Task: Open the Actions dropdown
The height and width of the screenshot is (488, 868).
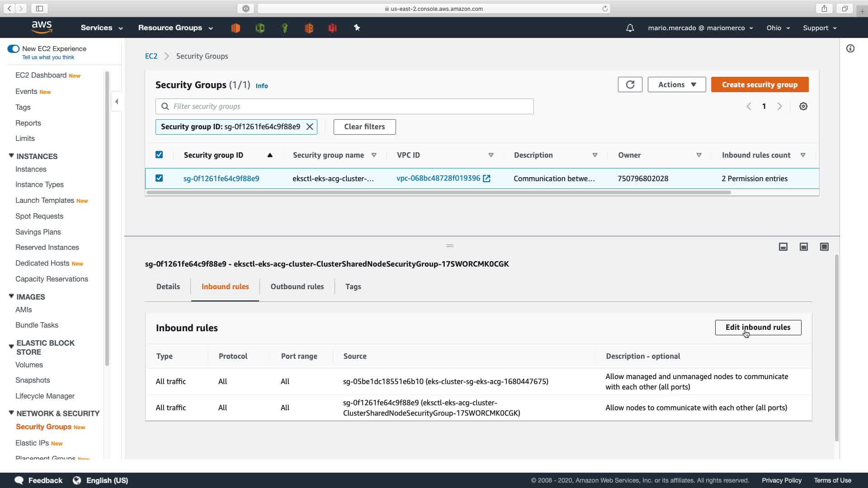Action: click(x=676, y=84)
